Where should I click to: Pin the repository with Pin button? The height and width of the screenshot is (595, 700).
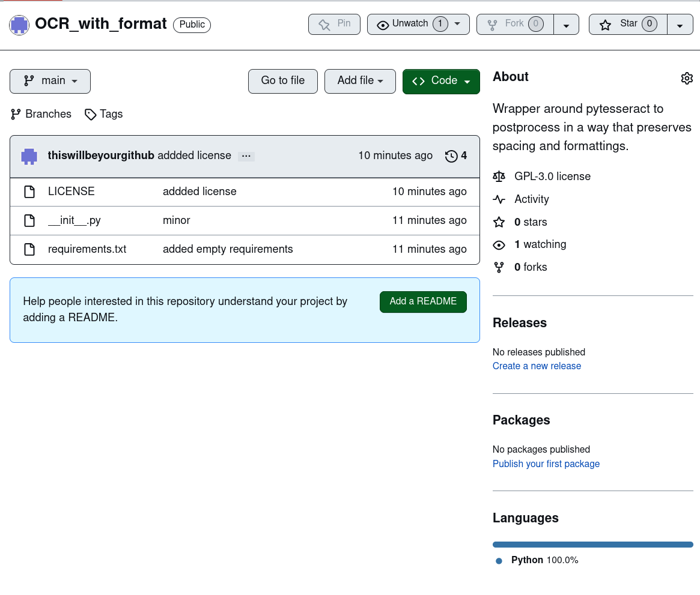pyautogui.click(x=334, y=24)
